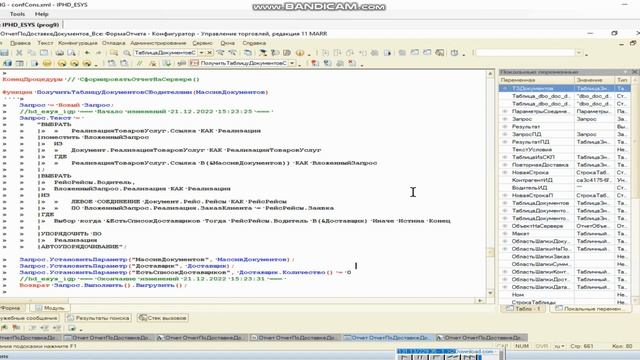Click the Find Previous icon in the toolbar
The width and height of the screenshot is (640, 360).
coord(232,53)
